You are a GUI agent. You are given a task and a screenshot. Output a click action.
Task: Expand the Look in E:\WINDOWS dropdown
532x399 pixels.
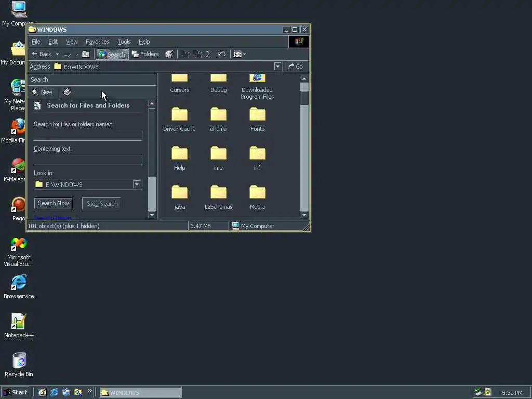pyautogui.click(x=137, y=184)
